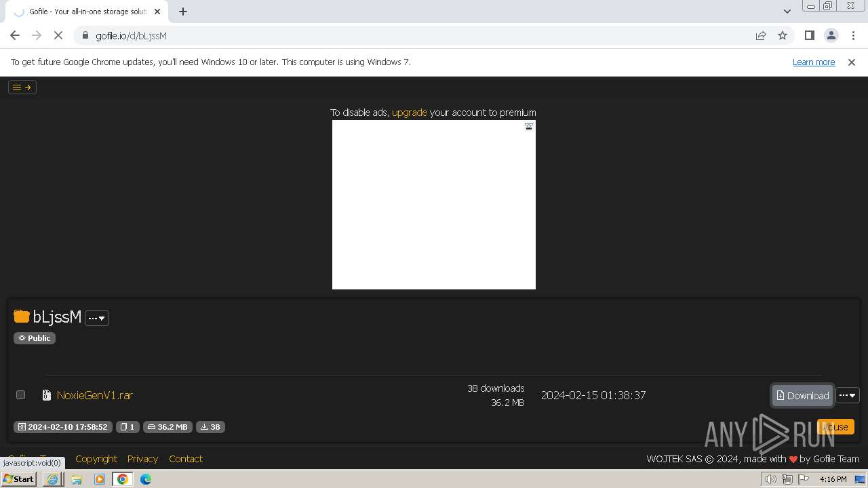The image size is (868, 488).
Task: Click the modified date 2024-02-15 01:38:37
Action: point(593,395)
